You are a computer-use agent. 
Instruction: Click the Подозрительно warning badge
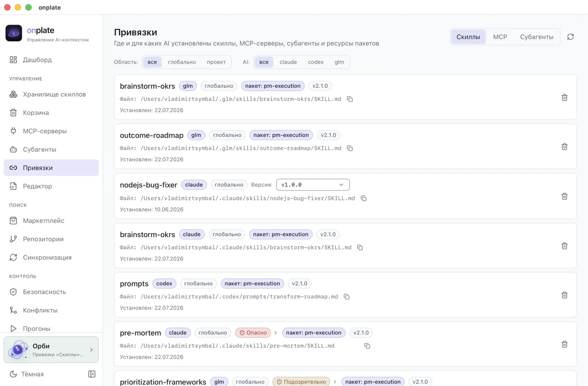click(x=301, y=382)
